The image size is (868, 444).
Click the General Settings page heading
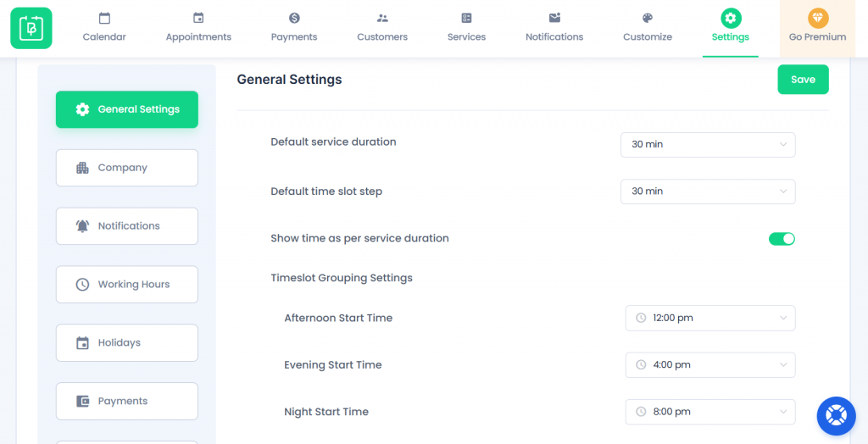[290, 80]
